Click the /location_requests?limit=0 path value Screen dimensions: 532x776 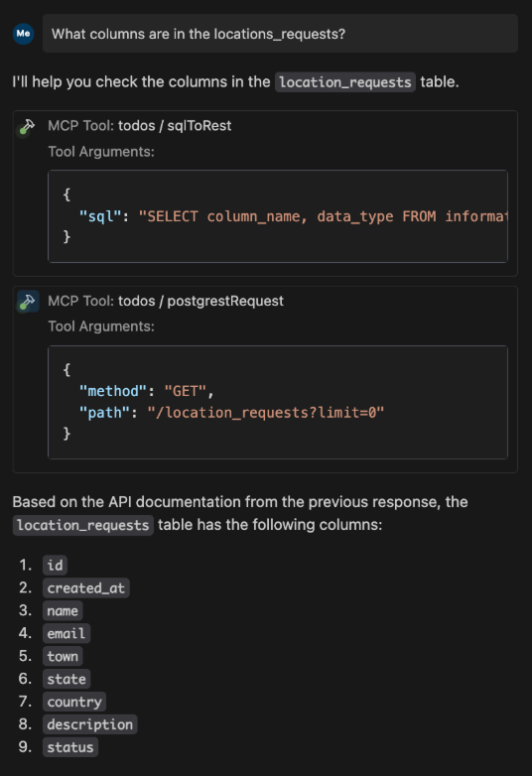266,412
